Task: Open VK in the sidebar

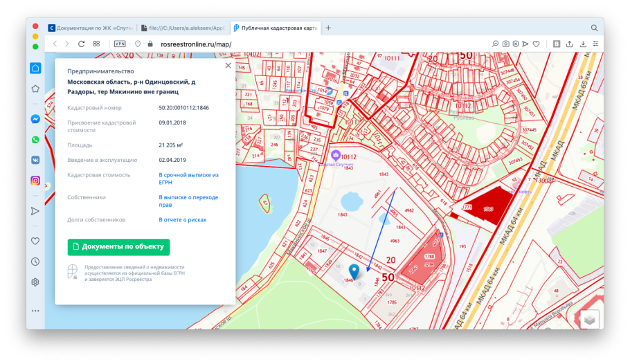Action: [35, 160]
